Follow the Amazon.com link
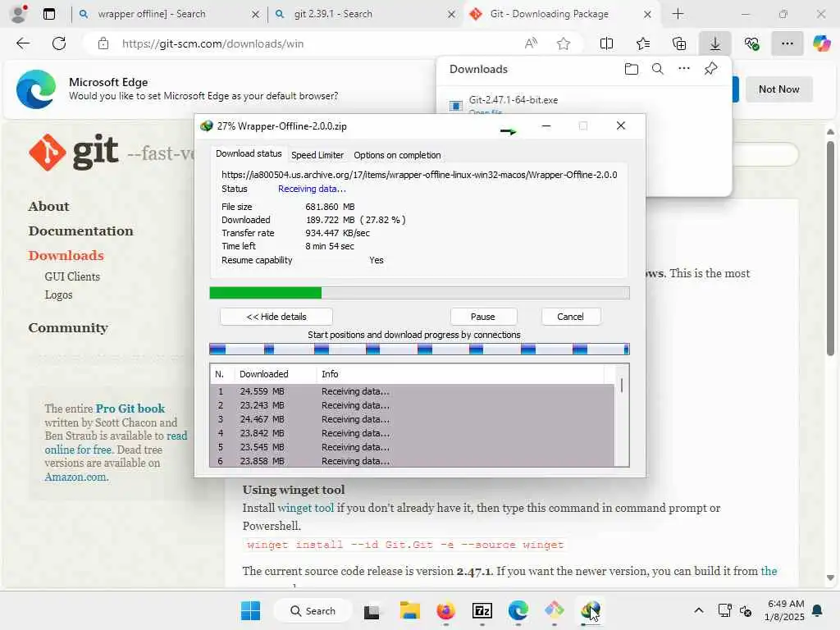This screenshot has height=630, width=840. pos(76,477)
